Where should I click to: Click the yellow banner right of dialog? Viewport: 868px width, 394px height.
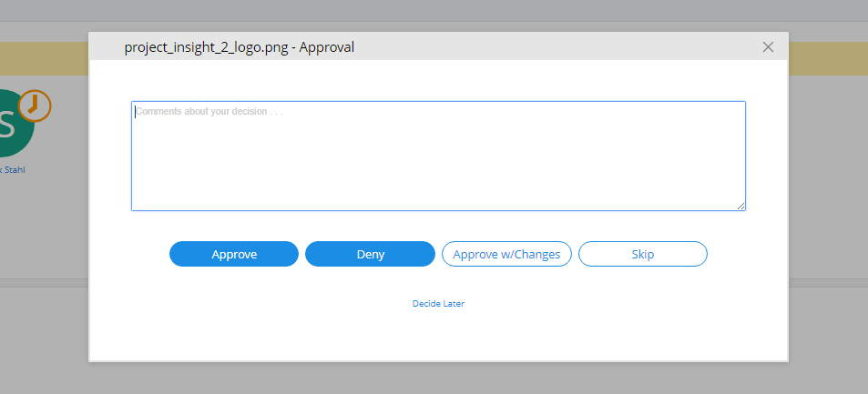827,58
